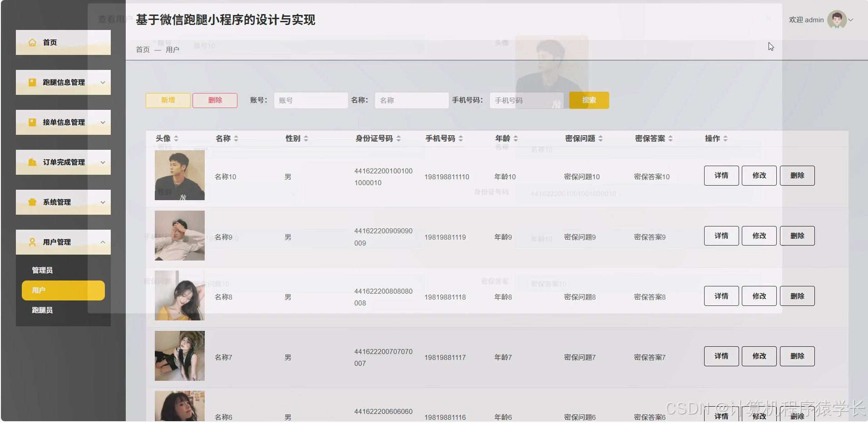The image size is (868, 423).
Task: Click 删除 for 名称9 row
Action: click(797, 236)
